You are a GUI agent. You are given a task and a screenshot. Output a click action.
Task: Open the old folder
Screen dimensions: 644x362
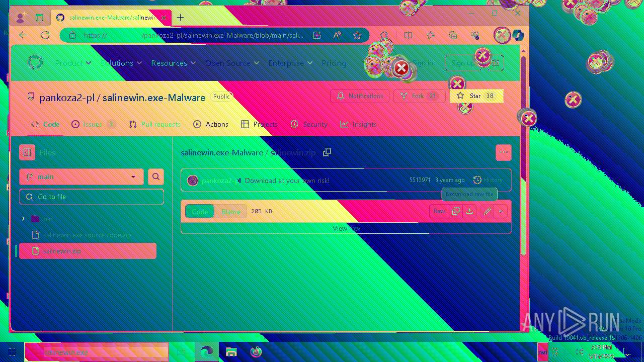pyautogui.click(x=48, y=219)
